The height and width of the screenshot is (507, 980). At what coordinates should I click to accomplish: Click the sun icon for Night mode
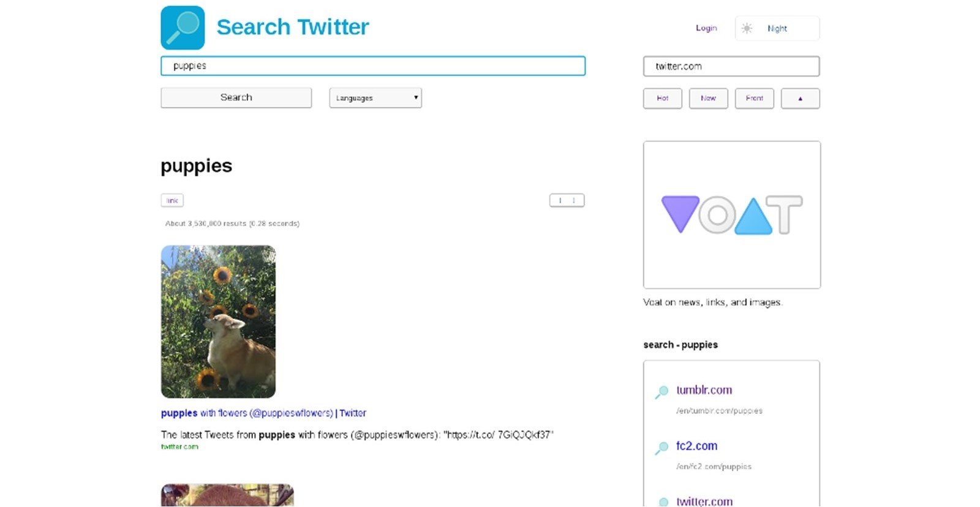[747, 28]
